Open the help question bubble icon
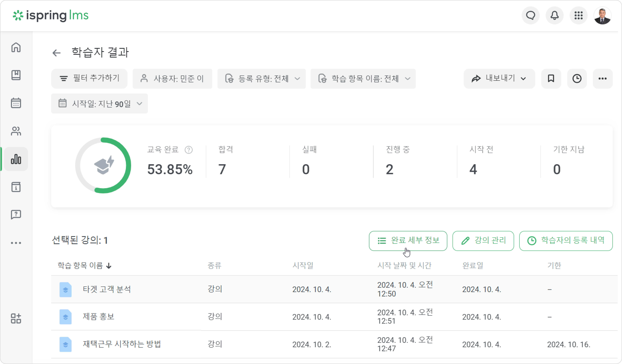622x364 pixels. tap(16, 215)
